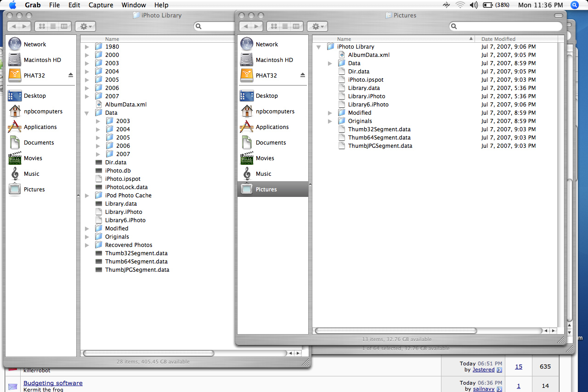Viewport: 588px width, 392px height.
Task: Expand Modified folder in Pictures window
Action: point(330,113)
